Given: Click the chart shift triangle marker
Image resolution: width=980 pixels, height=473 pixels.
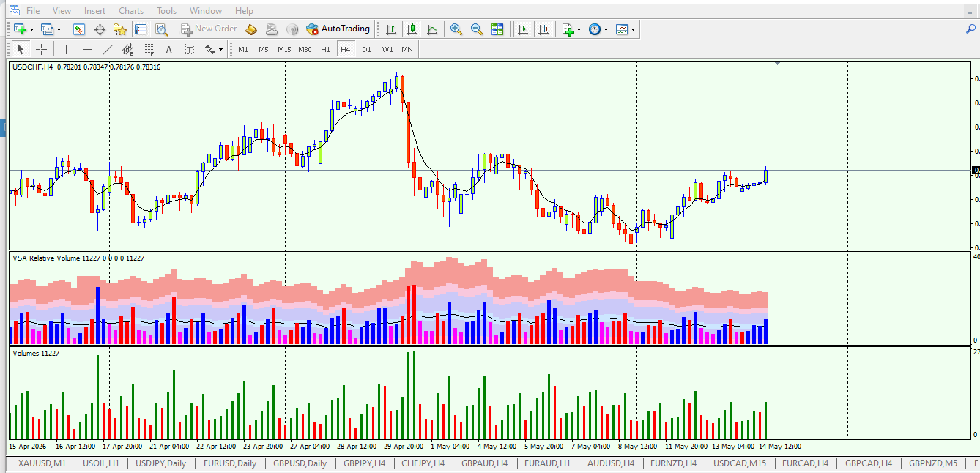Looking at the screenshot, I should point(777,64).
